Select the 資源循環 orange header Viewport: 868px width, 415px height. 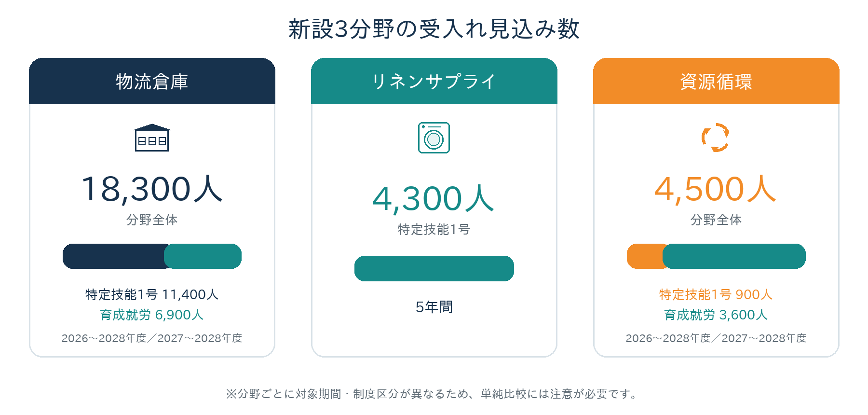[x=716, y=81]
